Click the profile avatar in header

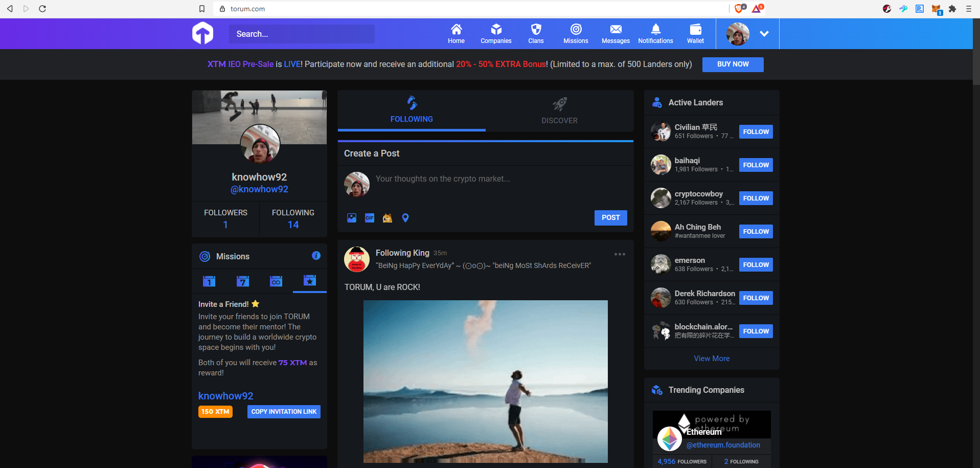pos(738,34)
